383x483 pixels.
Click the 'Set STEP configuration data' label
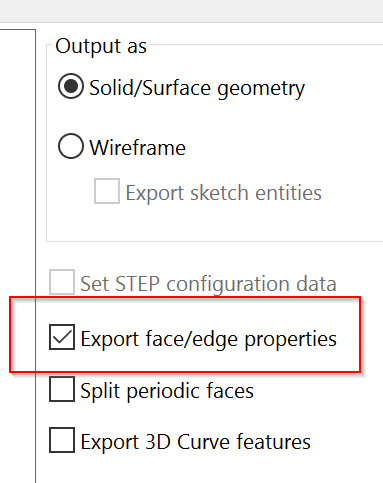click(208, 284)
